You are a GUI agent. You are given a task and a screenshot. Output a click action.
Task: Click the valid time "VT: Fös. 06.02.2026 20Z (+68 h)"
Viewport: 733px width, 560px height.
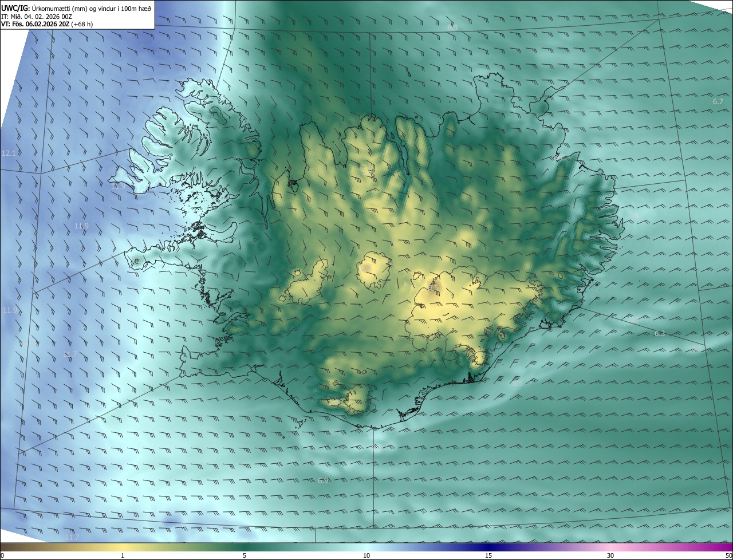click(47, 25)
